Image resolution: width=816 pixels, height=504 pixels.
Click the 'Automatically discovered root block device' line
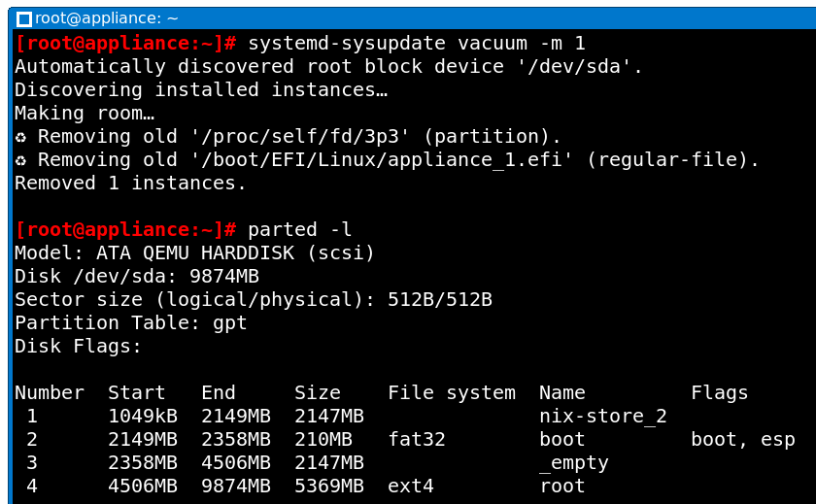329,67
